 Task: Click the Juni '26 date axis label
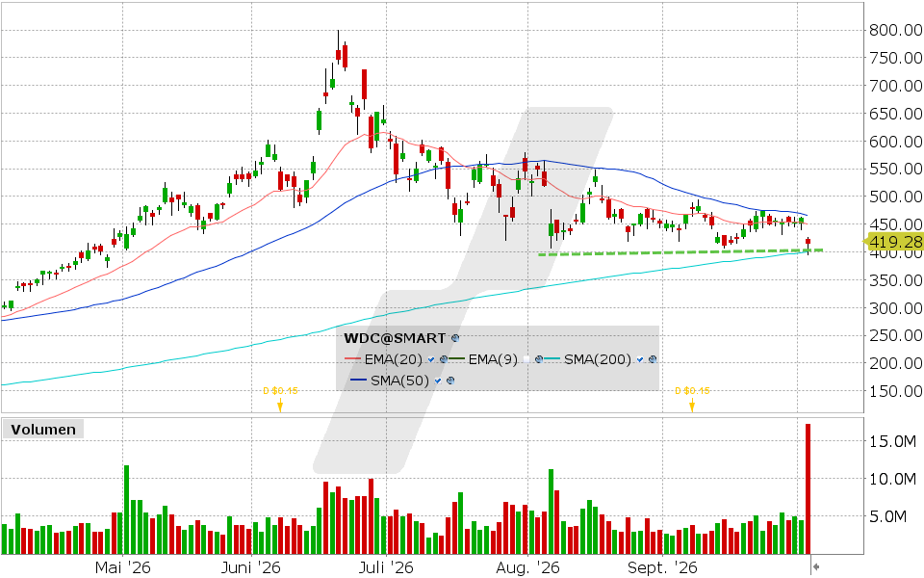click(251, 568)
